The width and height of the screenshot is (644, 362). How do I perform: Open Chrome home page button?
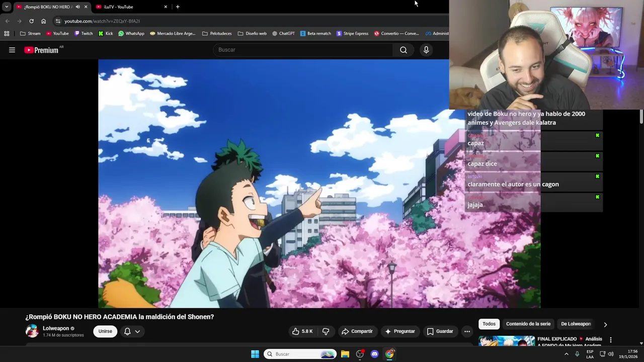pos(43,21)
